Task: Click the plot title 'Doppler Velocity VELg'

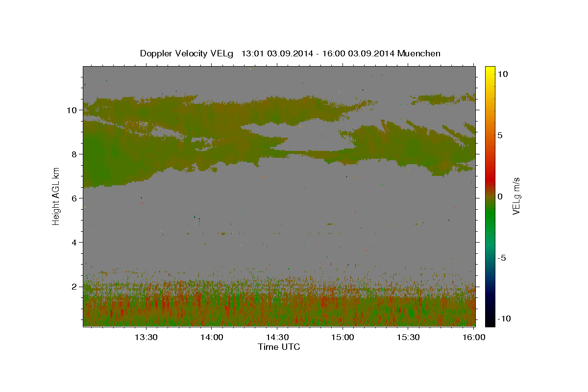Action: tap(187, 53)
